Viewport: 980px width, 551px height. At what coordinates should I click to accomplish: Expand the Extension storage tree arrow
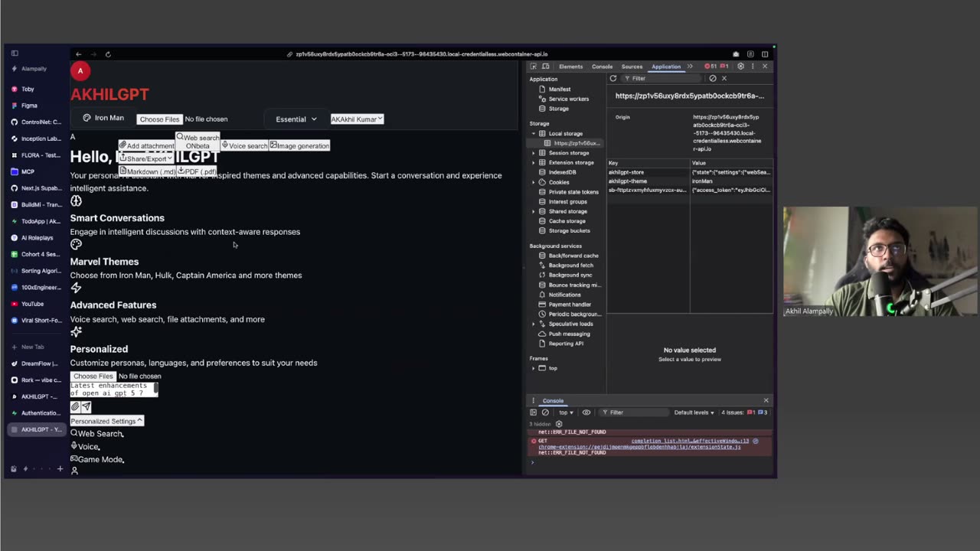534,162
